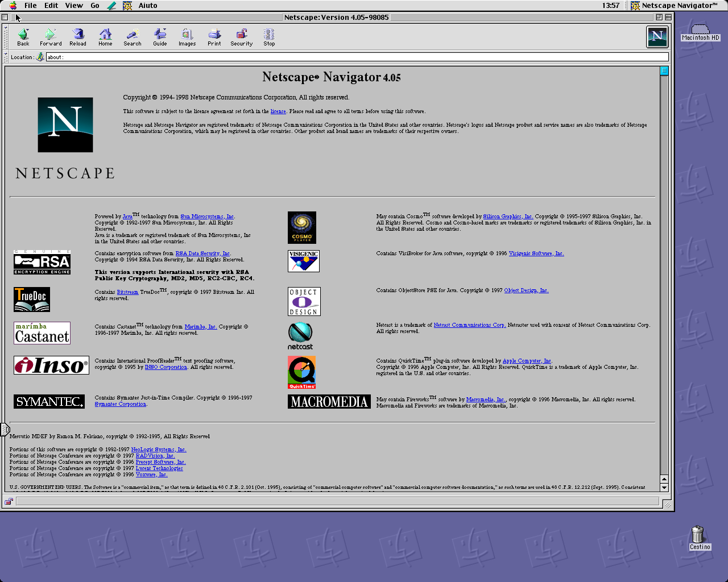Image resolution: width=728 pixels, height=582 pixels.
Task: Open the Sun Microsystems, Inc. link
Action: [x=208, y=217]
